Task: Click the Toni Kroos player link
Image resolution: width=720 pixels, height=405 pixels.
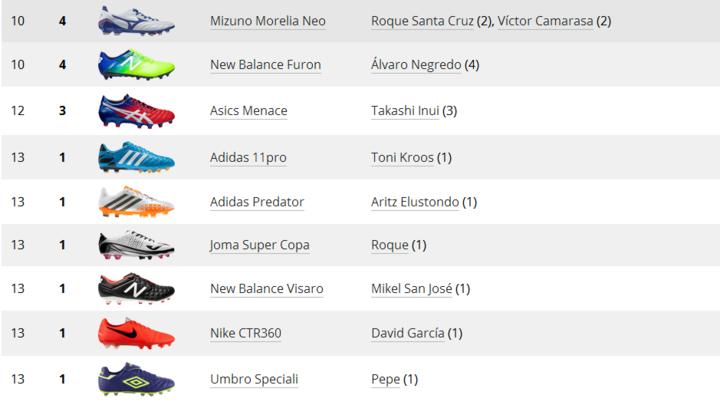Action: coord(402,157)
